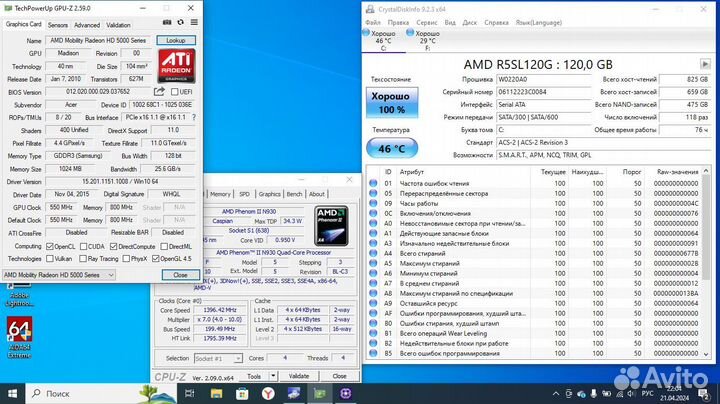Click the share BIOS export icon

click(x=159, y=92)
